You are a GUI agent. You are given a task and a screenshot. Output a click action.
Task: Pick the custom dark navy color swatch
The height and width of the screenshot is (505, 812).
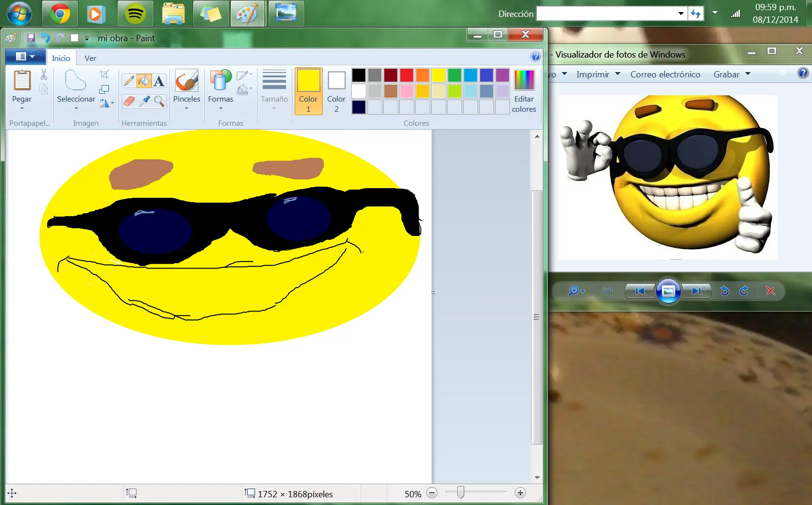[359, 107]
